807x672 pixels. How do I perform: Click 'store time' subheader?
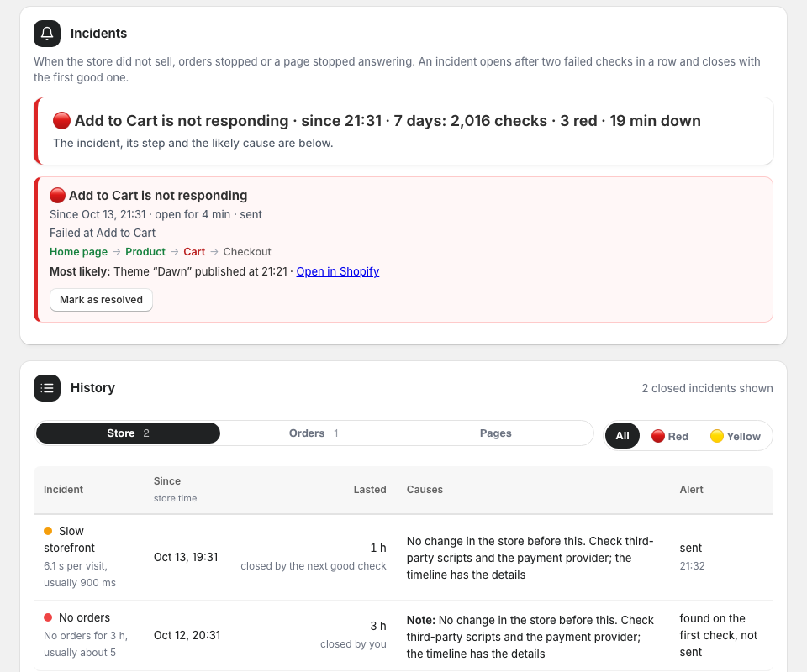(175, 498)
